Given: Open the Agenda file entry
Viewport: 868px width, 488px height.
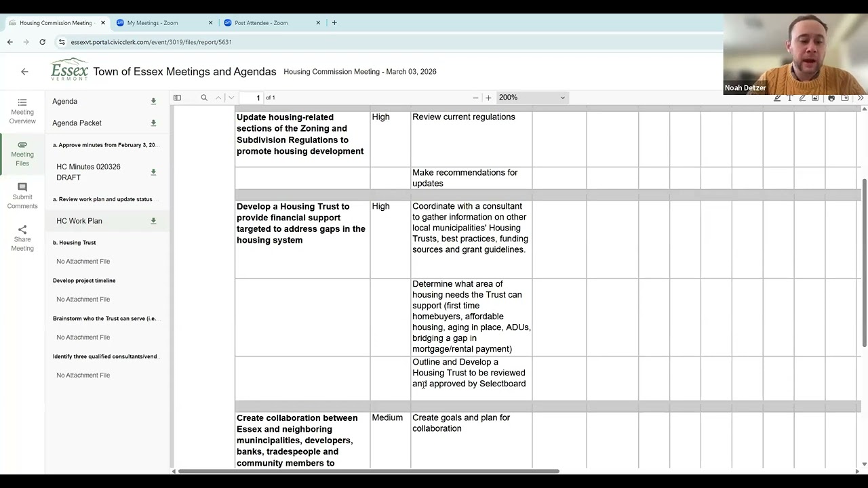Looking at the screenshot, I should [65, 102].
